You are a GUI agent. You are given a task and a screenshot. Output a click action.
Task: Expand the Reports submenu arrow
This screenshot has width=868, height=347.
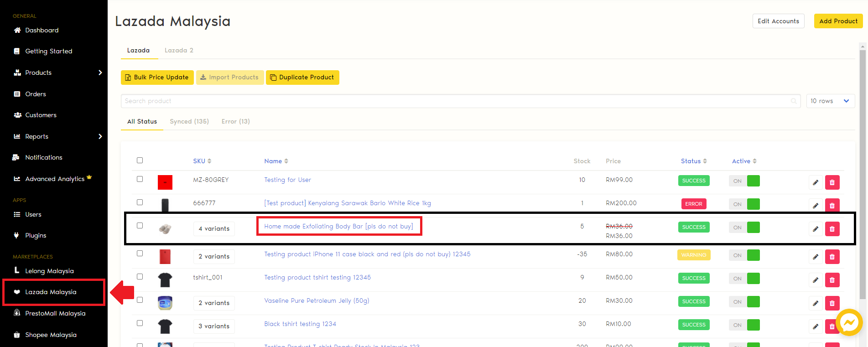(x=100, y=136)
